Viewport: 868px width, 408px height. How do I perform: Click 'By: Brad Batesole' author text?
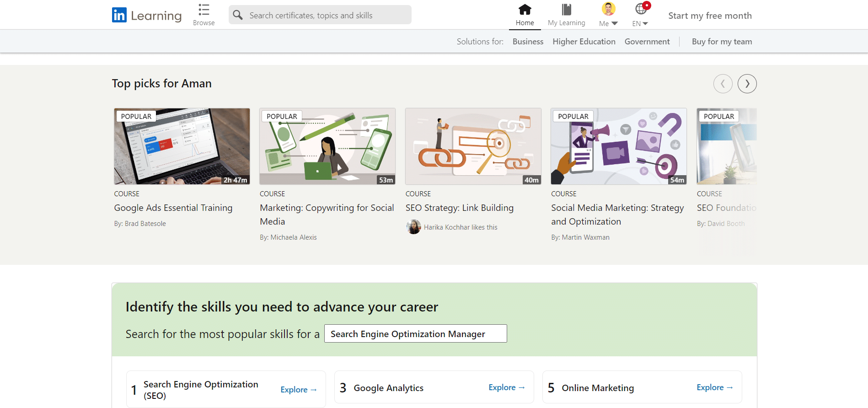tap(140, 224)
